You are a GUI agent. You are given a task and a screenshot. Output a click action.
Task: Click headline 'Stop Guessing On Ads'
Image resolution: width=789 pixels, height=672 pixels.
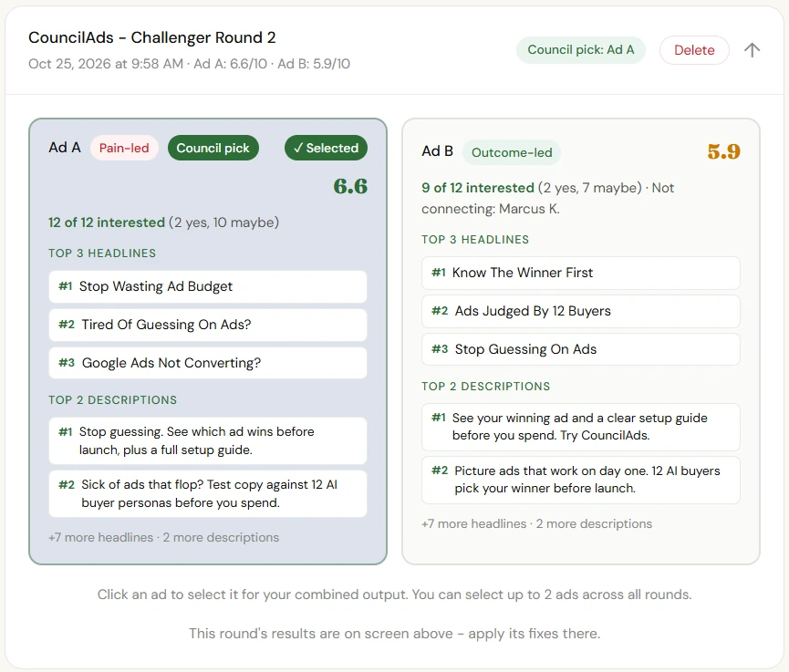[581, 349]
